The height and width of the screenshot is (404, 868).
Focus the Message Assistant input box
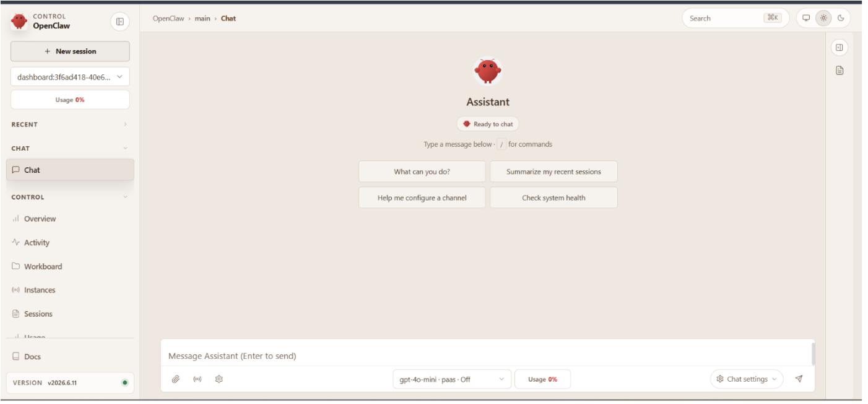click(x=486, y=356)
